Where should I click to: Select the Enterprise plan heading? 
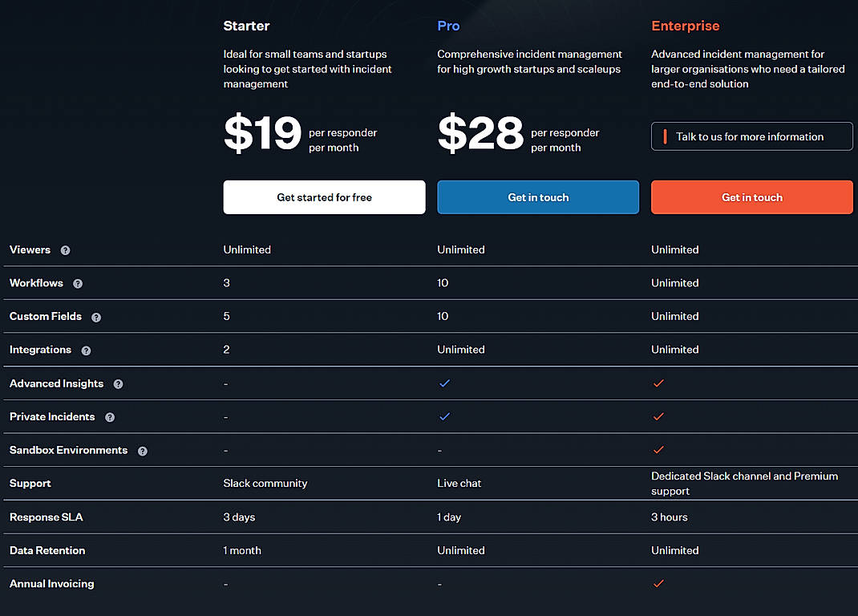coord(686,26)
